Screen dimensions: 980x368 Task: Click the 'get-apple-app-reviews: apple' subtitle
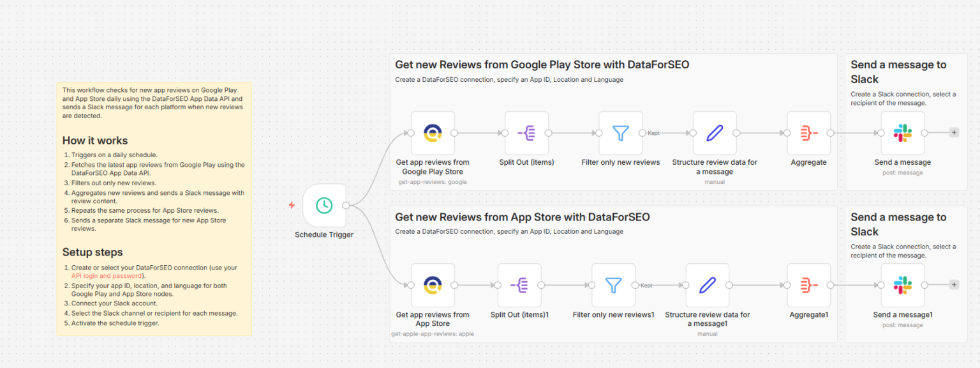(x=433, y=334)
